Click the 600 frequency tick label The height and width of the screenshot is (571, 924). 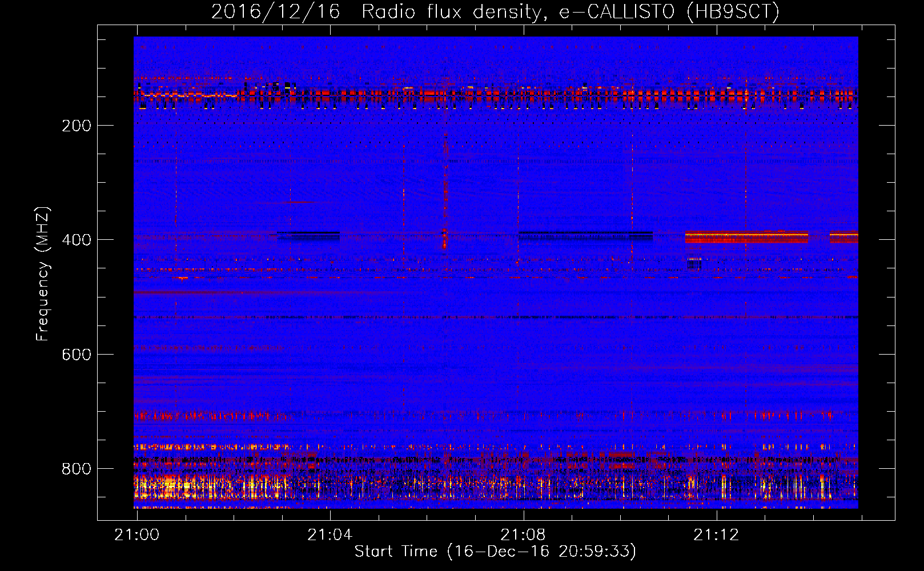(x=77, y=355)
